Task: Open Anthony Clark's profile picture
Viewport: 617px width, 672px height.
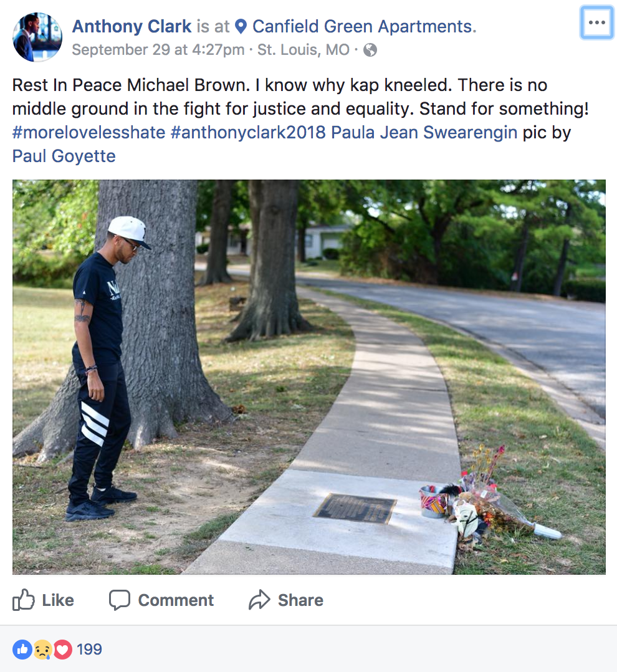Action: point(37,37)
